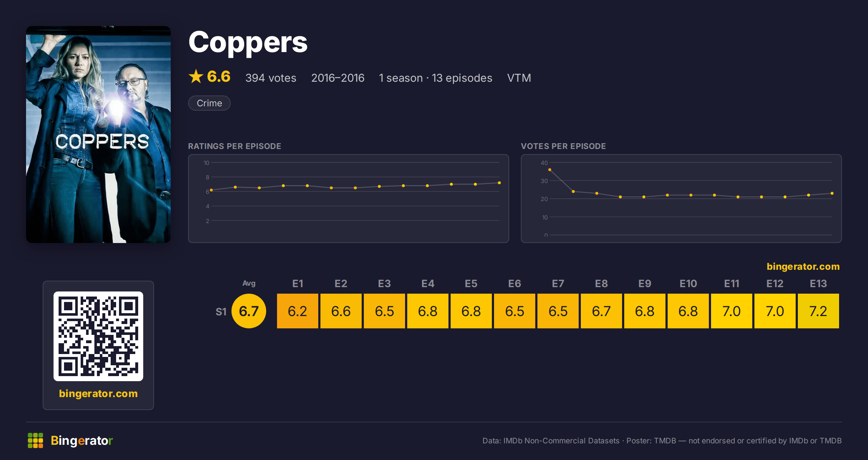Select episode E13 rating 7.2 cell
The height and width of the screenshot is (460, 868).
818,311
